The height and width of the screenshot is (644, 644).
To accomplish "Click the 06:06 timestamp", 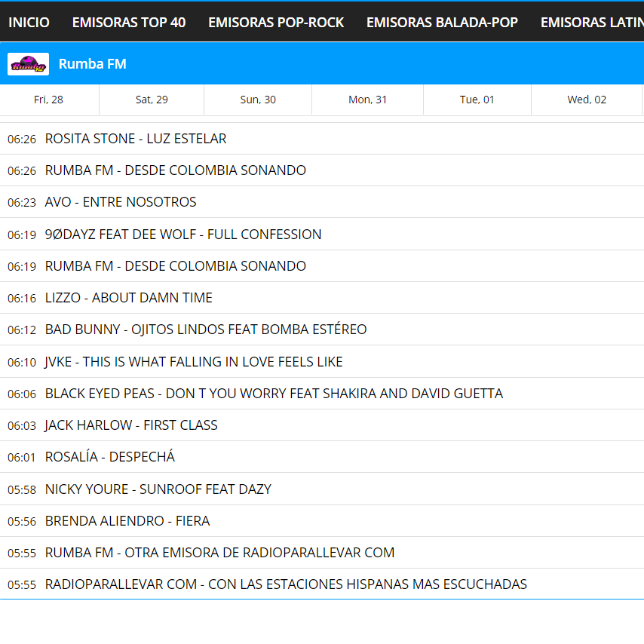I will point(22,394).
